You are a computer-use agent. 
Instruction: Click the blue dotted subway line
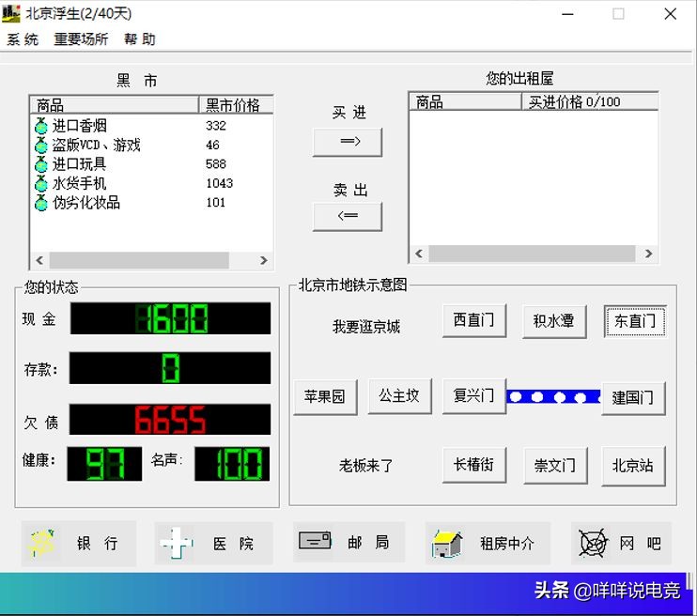(554, 397)
